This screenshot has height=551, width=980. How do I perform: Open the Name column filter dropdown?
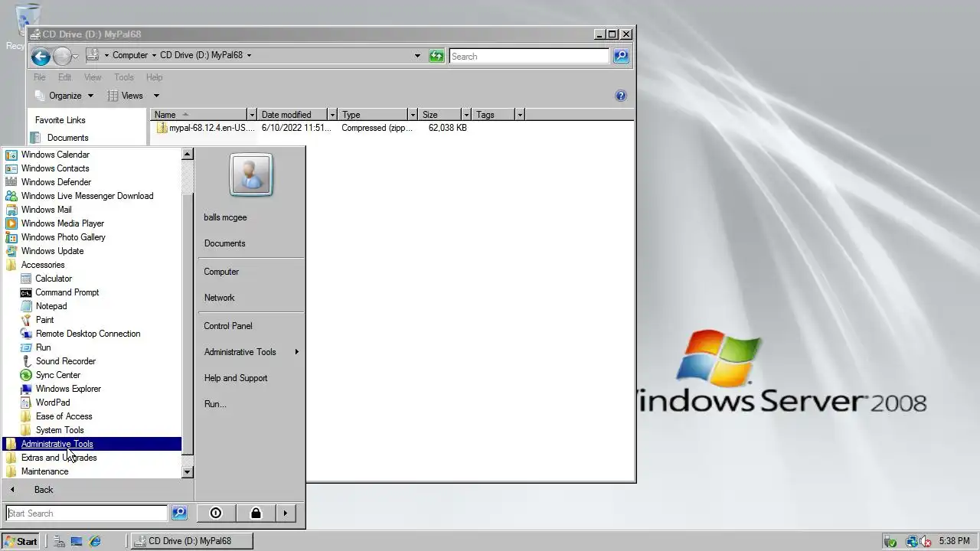251,115
